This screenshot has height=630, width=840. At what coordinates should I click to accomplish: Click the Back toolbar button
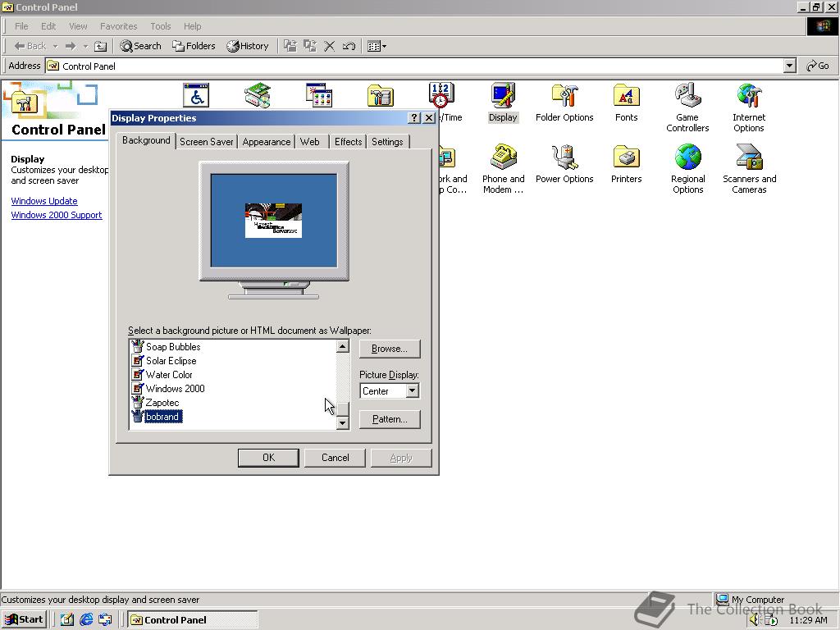(30, 46)
